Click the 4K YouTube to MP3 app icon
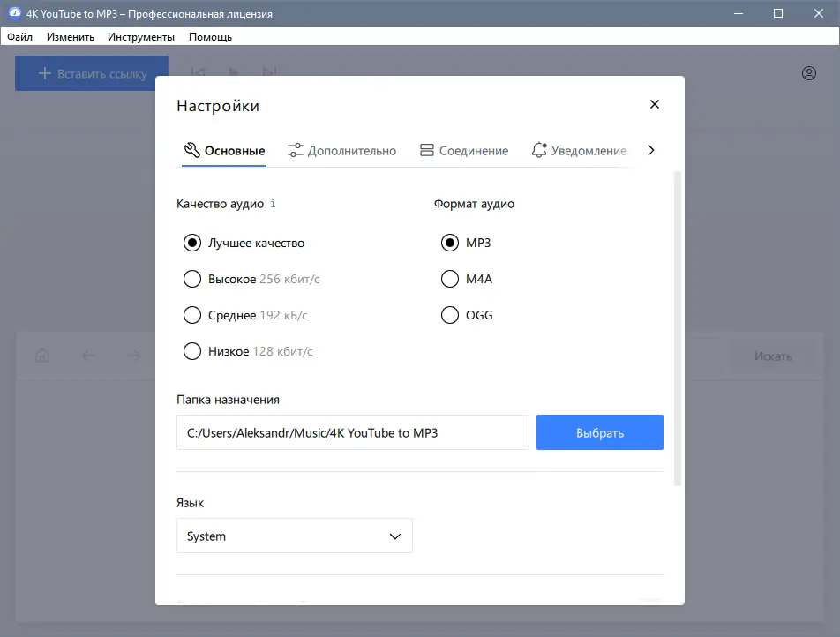The height and width of the screenshot is (637, 840). click(14, 13)
